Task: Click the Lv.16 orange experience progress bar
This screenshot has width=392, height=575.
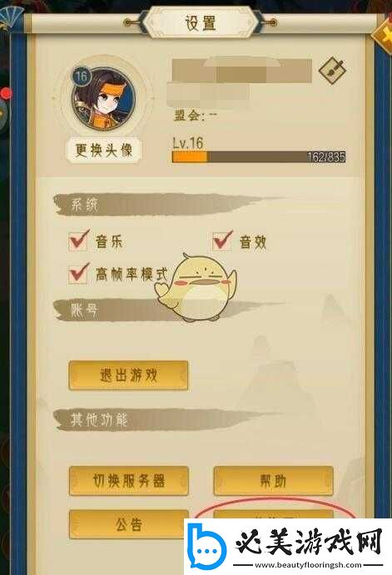Action: 259,157
